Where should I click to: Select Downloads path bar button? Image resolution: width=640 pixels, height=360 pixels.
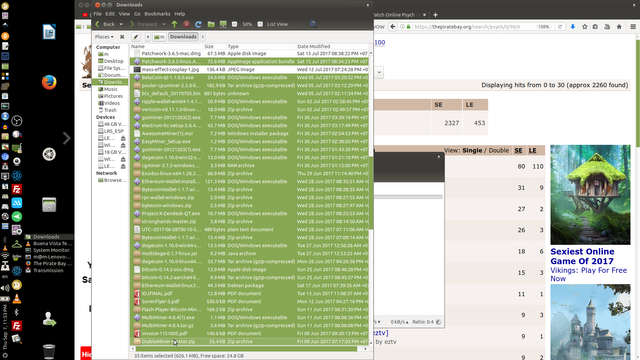pyautogui.click(x=183, y=37)
